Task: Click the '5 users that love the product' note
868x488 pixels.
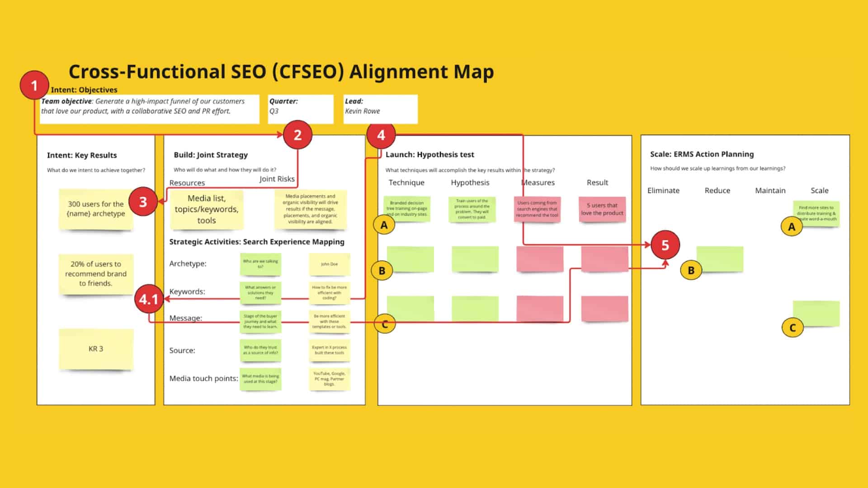Action: pyautogui.click(x=602, y=209)
